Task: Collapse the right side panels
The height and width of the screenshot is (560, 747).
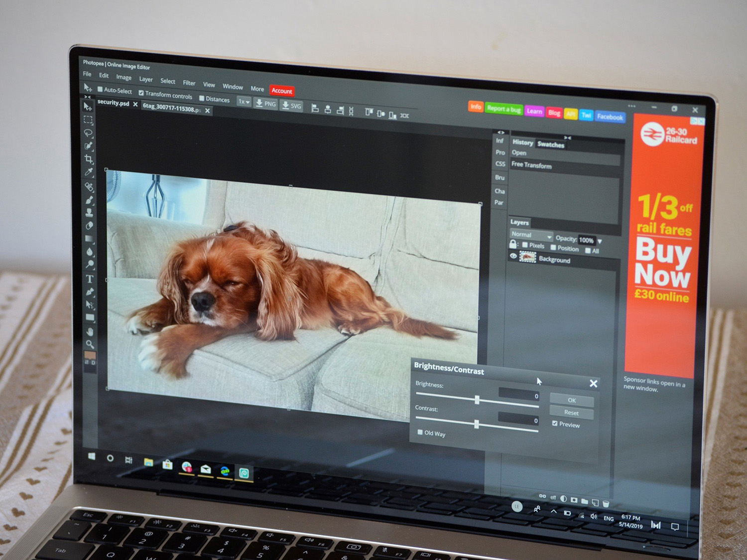Action: tap(501, 133)
